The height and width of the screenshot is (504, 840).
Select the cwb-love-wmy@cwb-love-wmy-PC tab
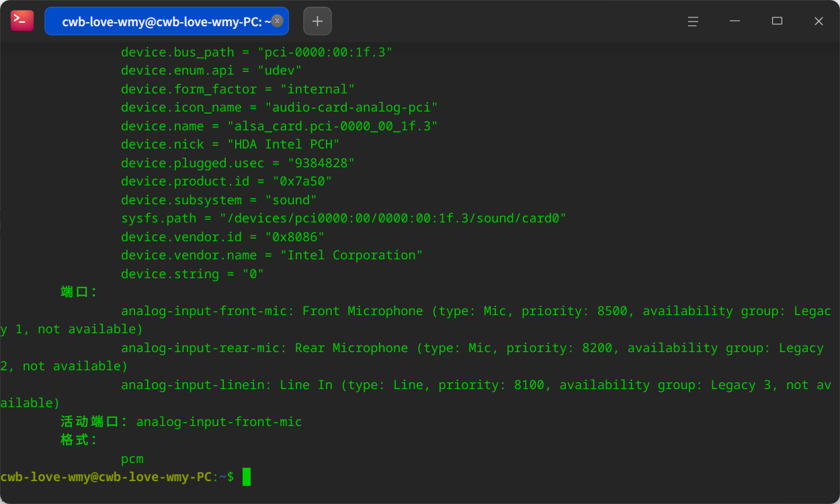pos(167,21)
